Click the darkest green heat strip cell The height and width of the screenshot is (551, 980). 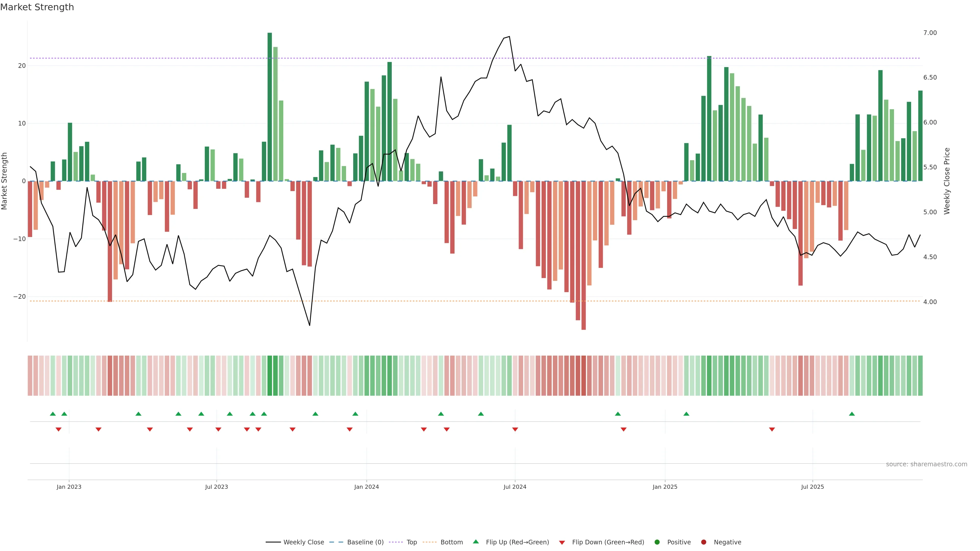pyautogui.click(x=270, y=376)
